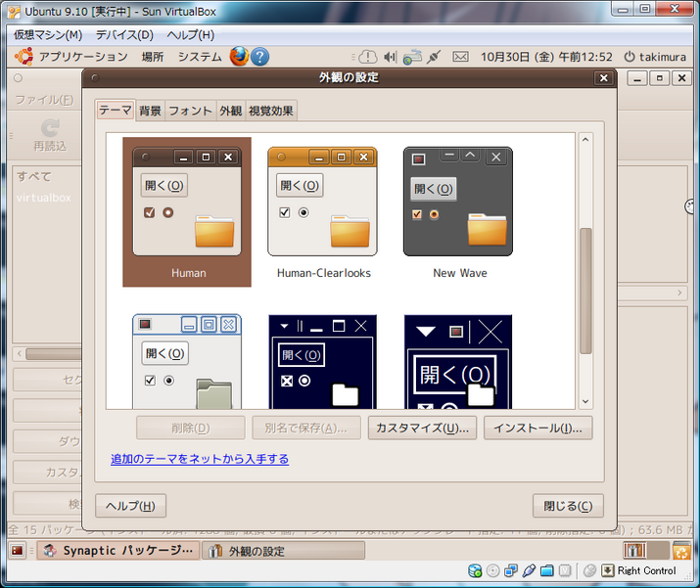Click the workspace switcher applet
The width and height of the screenshot is (700, 588).
coord(646,551)
